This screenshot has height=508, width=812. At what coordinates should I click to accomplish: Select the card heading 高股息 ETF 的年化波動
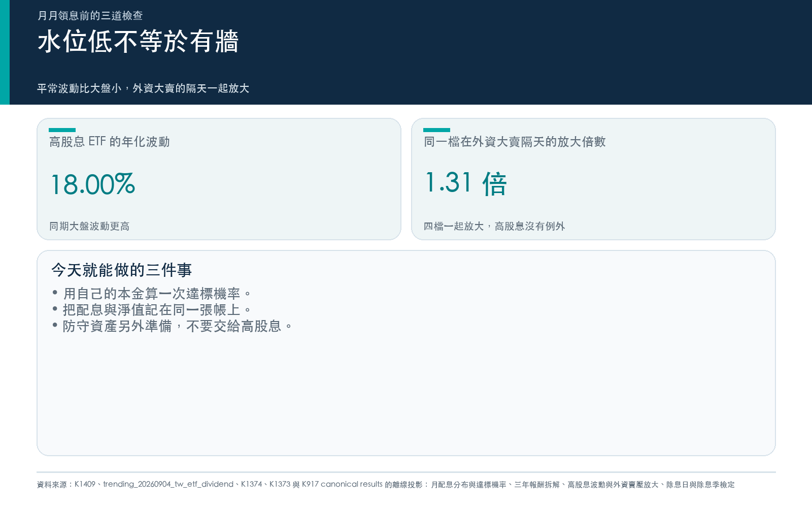pyautogui.click(x=110, y=142)
